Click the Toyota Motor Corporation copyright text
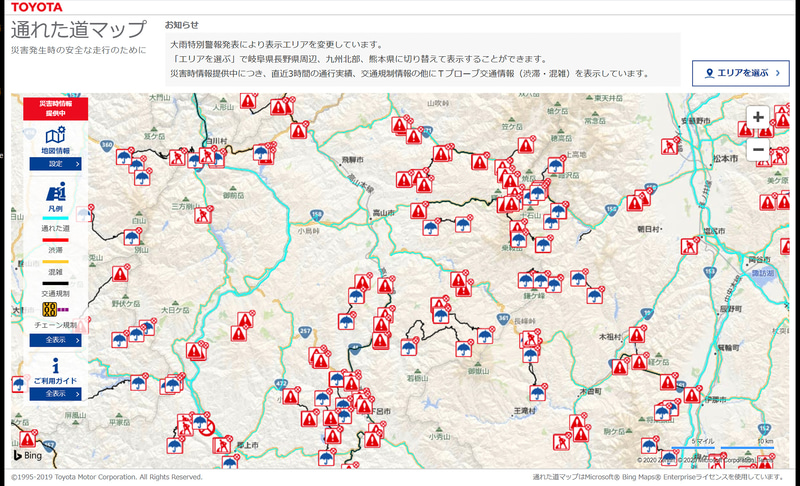The height and width of the screenshot is (486, 800). point(107,477)
